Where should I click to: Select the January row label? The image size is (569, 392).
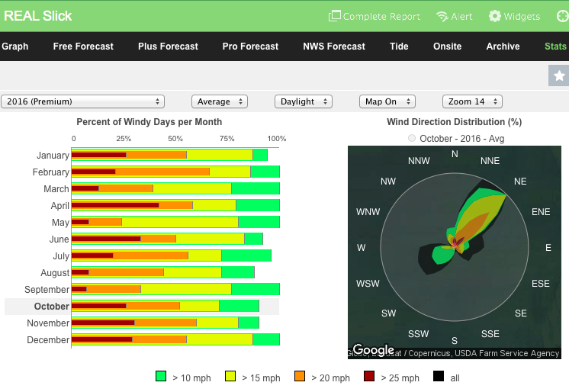coord(53,156)
